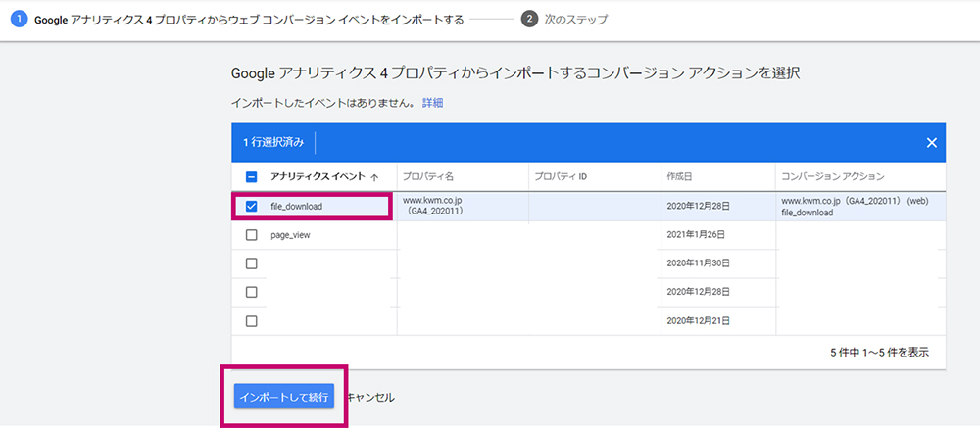The image size is (980, 428).
Task: Check the page_view row checkbox
Action: 251,236
